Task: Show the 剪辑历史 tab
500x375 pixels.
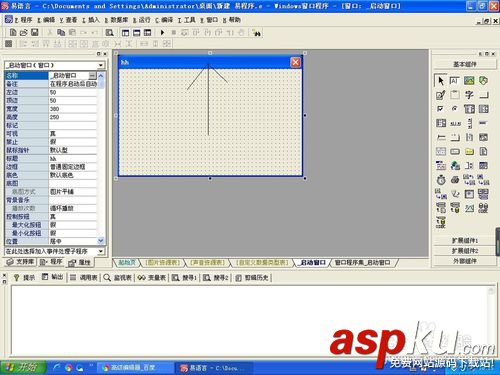Action: tap(252, 277)
